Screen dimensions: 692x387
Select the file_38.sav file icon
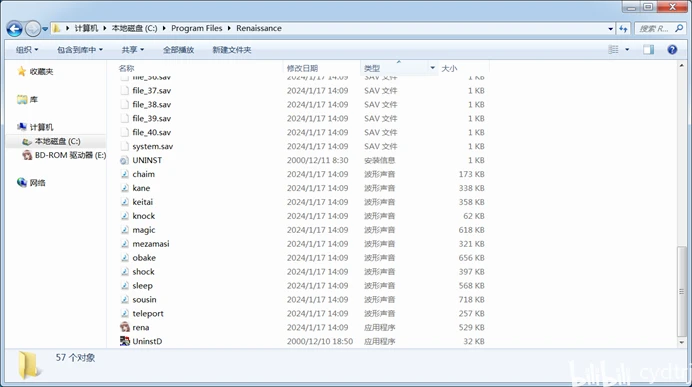[125, 105]
